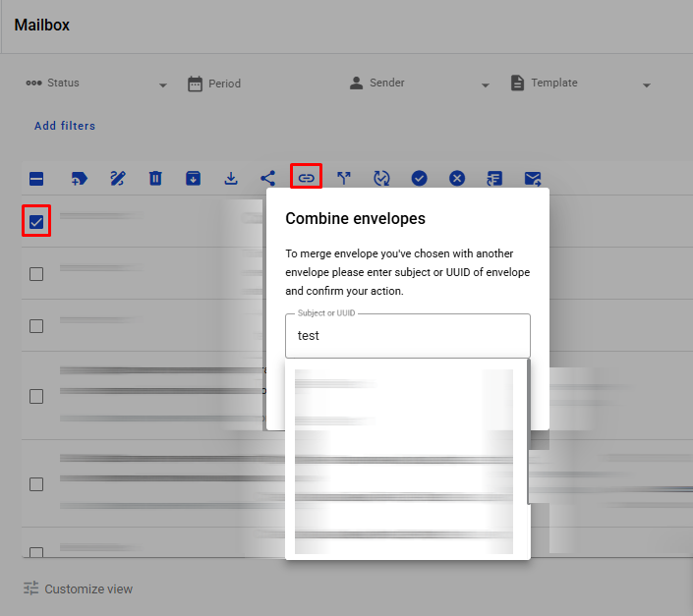
Task: Click the Customize view sliders icon
Action: 30,588
